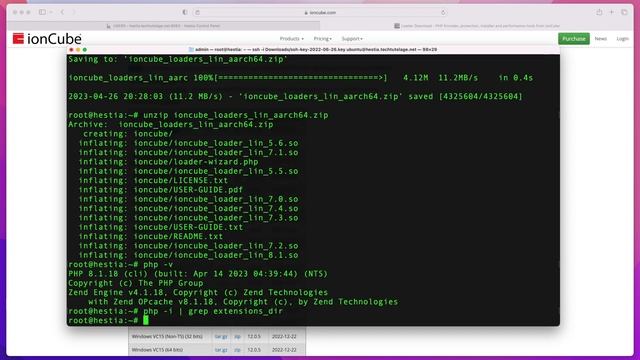The width and height of the screenshot is (640, 360).
Task: Go forward with Safari's forward arrow
Action: tap(74, 12)
